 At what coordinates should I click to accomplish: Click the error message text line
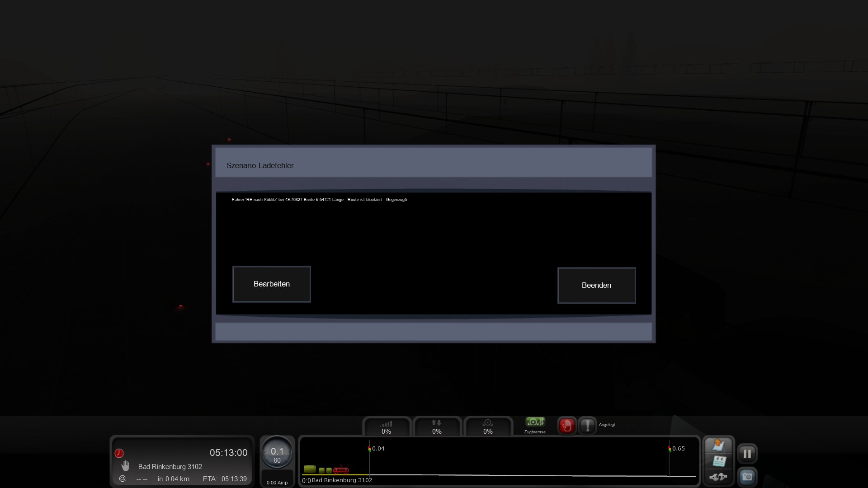(319, 200)
